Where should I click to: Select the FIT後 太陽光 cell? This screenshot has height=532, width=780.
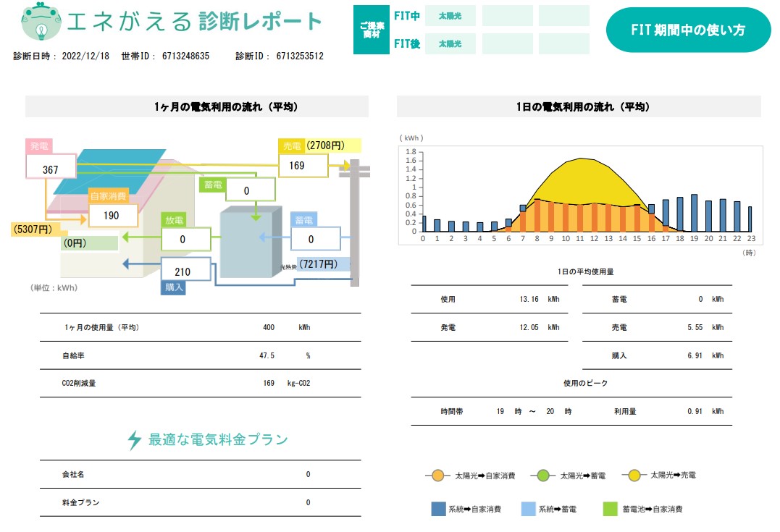coord(450,44)
